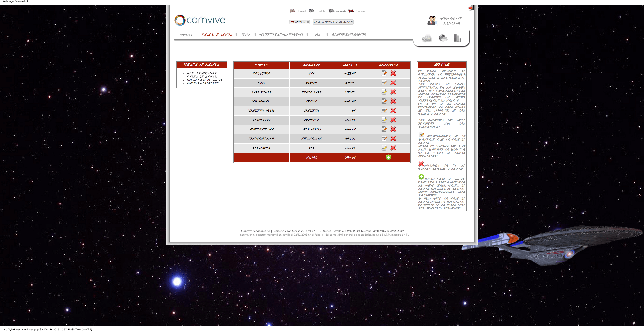644x331 pixels.
Task: Click the red Klingon flag icon
Action: point(351,11)
